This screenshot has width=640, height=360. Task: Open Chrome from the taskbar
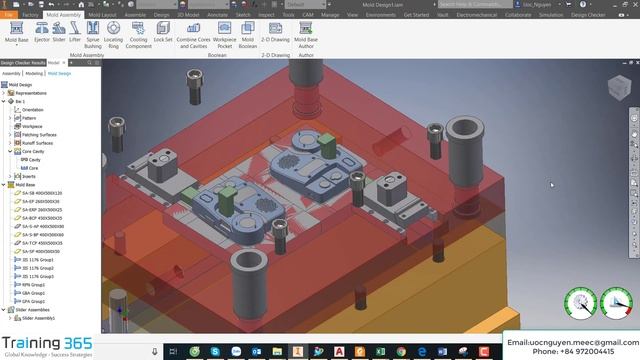(401, 351)
